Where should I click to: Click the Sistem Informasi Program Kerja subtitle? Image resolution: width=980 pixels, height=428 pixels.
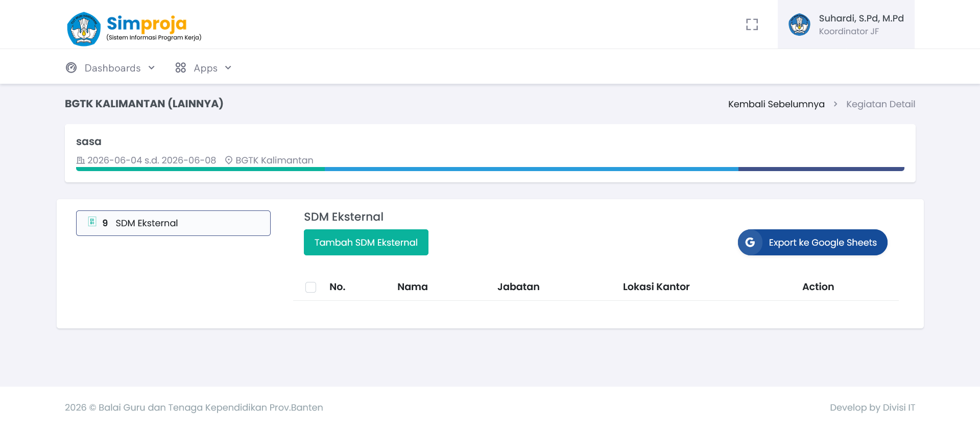[x=154, y=38]
